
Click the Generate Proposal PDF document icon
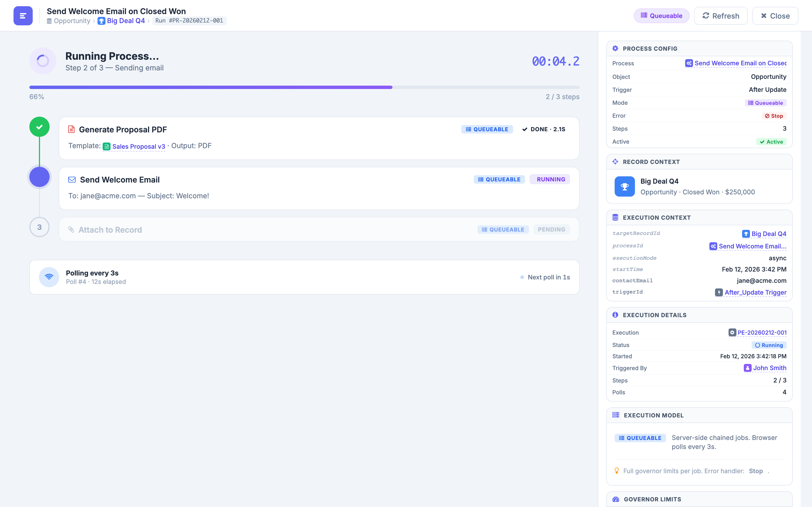click(71, 129)
